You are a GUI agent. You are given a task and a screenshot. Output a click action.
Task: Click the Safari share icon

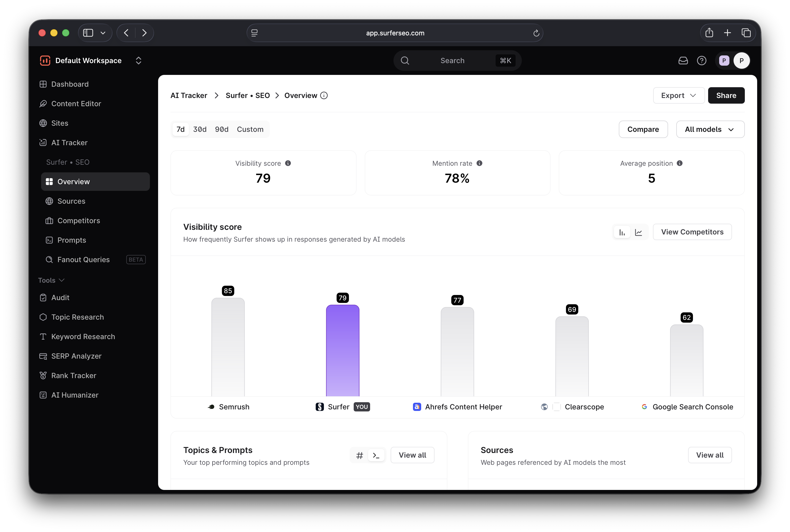pos(709,33)
